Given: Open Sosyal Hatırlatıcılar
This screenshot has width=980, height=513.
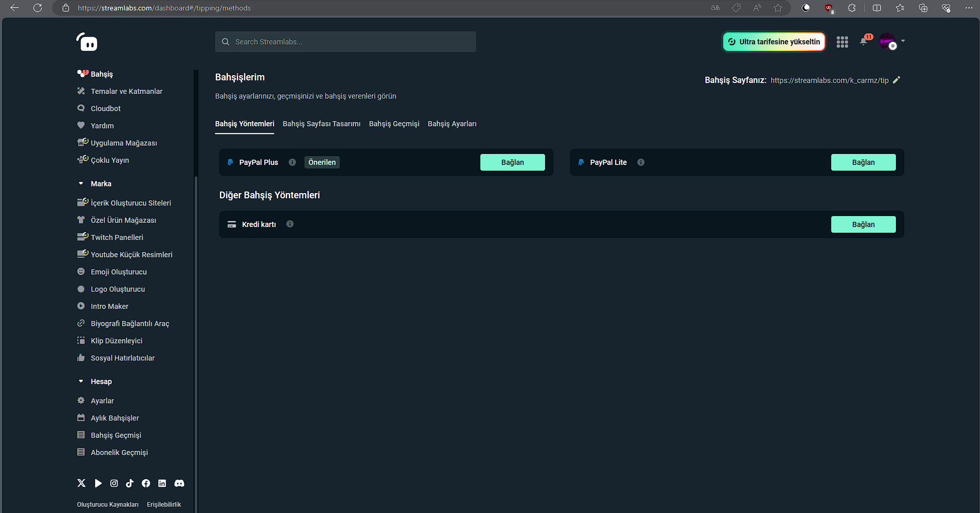Looking at the screenshot, I should pyautogui.click(x=123, y=358).
